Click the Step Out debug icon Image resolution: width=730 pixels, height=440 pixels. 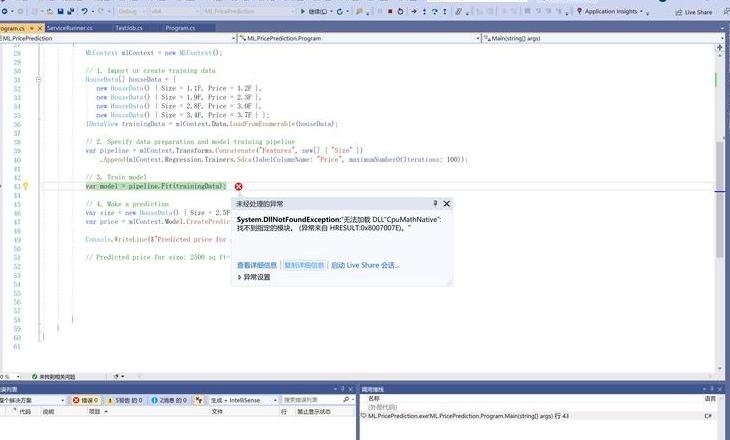[x=445, y=11]
